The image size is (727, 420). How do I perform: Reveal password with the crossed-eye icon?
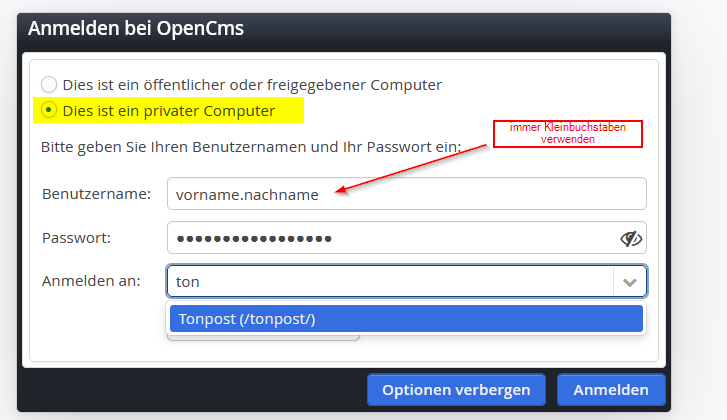631,239
